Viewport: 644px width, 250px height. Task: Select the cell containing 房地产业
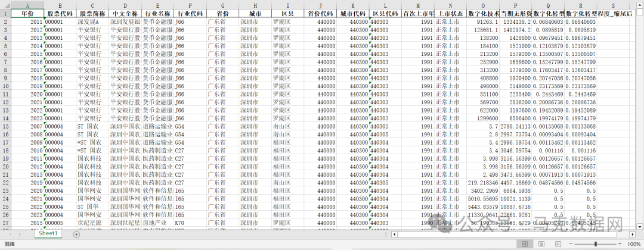point(157,223)
